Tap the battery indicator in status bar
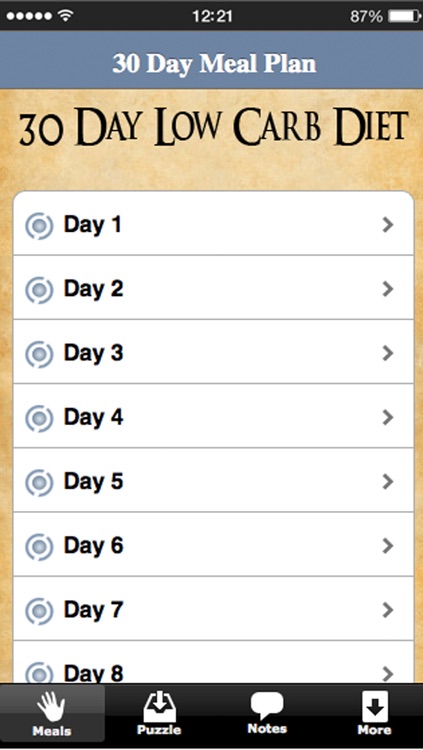Image resolution: width=423 pixels, height=750 pixels. [x=403, y=17]
